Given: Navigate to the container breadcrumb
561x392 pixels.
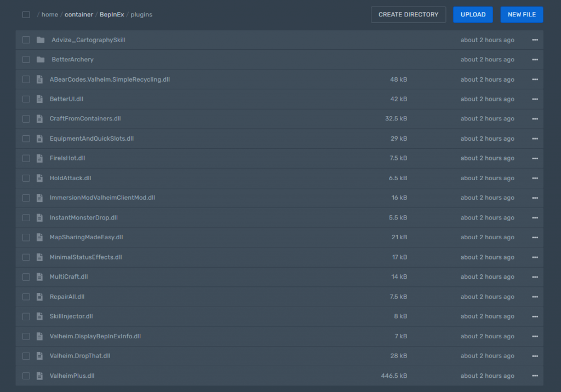Looking at the screenshot, I should click(x=79, y=15).
